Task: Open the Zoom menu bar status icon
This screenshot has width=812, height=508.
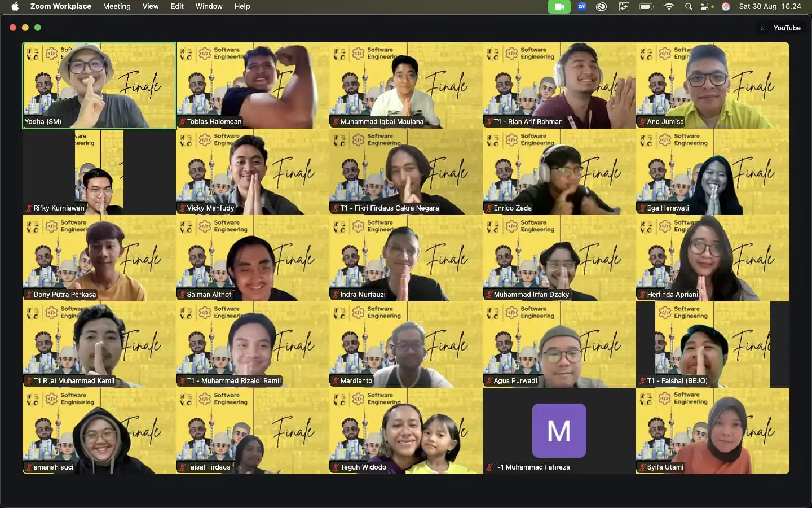Action: point(581,7)
